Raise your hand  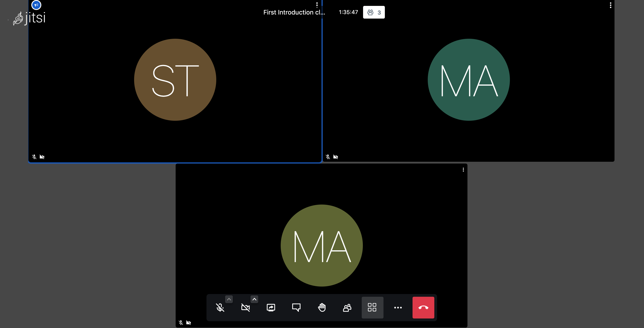coord(322,307)
